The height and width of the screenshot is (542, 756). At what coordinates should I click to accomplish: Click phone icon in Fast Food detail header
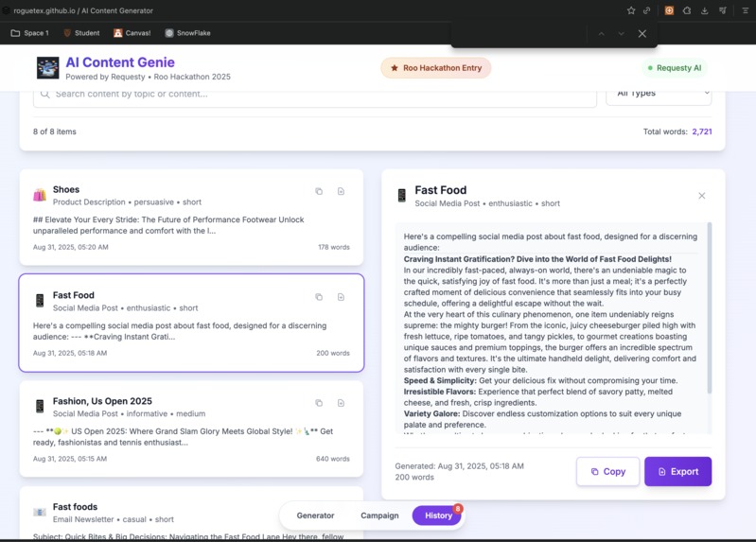(x=401, y=195)
